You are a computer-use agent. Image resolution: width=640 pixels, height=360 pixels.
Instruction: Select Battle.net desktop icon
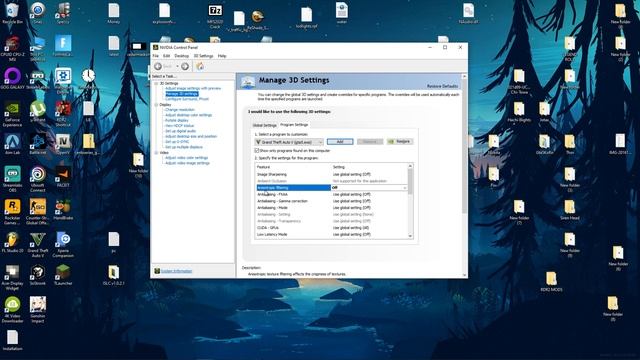click(x=38, y=144)
